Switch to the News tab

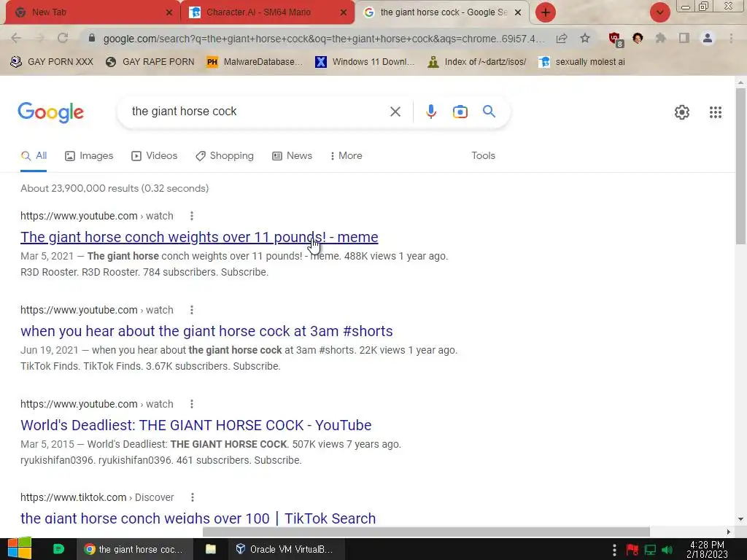coord(292,156)
